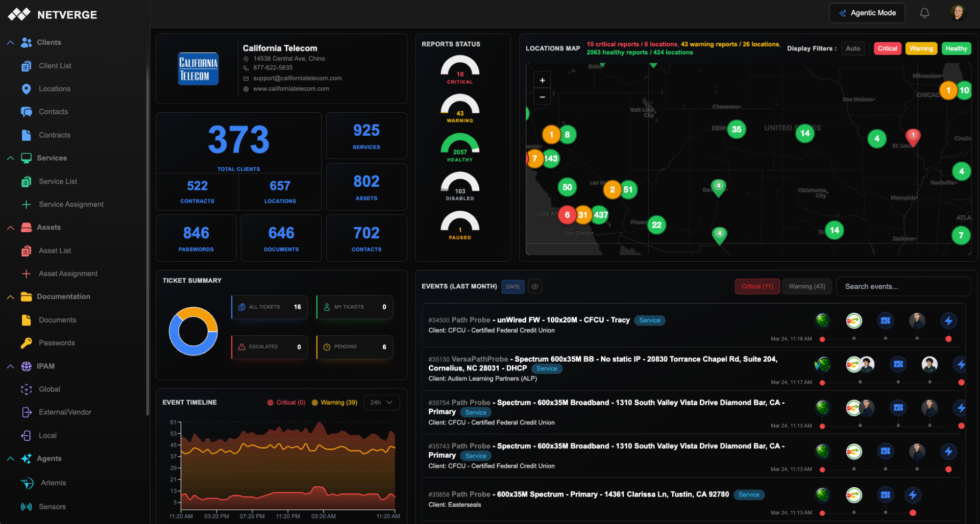Viewport: 980px width, 524px height.
Task: Select the Critical (11) events tab
Action: coord(757,287)
